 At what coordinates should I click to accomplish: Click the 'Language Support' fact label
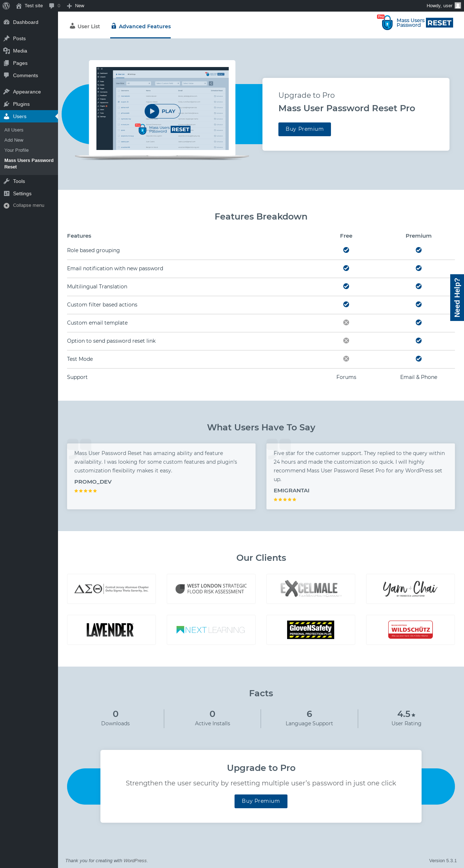click(x=309, y=723)
